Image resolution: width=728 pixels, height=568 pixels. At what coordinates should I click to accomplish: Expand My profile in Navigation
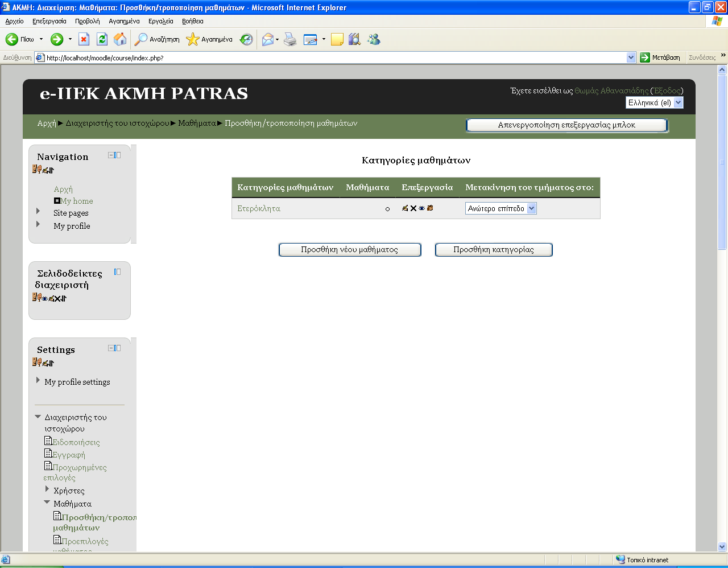pos(38,224)
